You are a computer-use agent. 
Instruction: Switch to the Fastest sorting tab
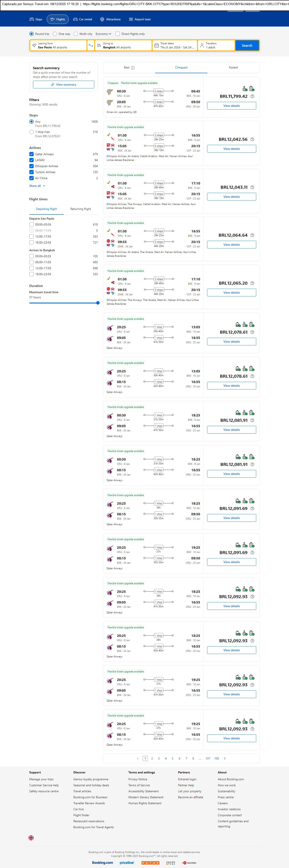click(x=233, y=68)
